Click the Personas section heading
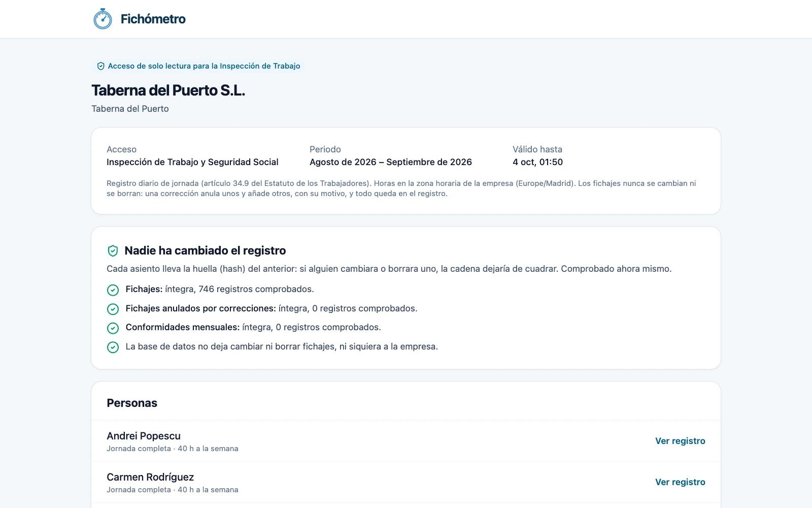The image size is (812, 508). click(132, 403)
